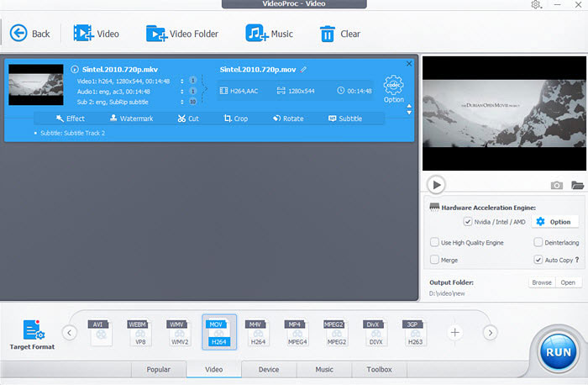The height and width of the screenshot is (385, 588).
Task: Select DivX output format
Action: pyautogui.click(x=375, y=333)
